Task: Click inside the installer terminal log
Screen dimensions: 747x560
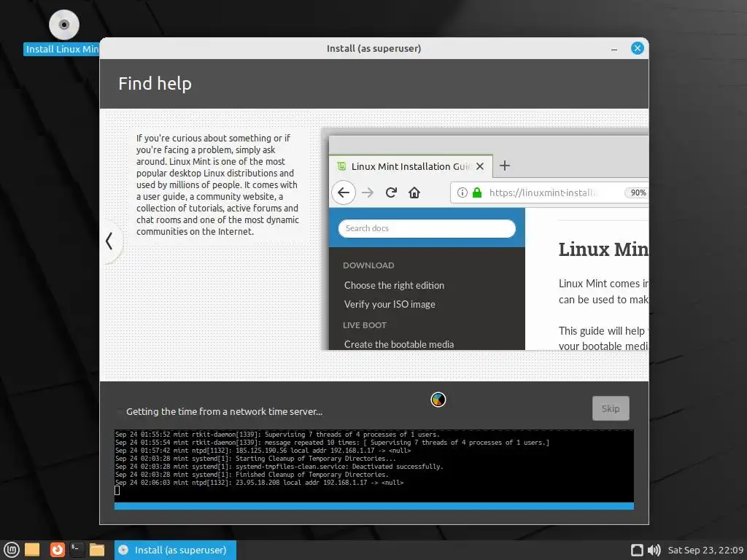Action: tap(374, 466)
